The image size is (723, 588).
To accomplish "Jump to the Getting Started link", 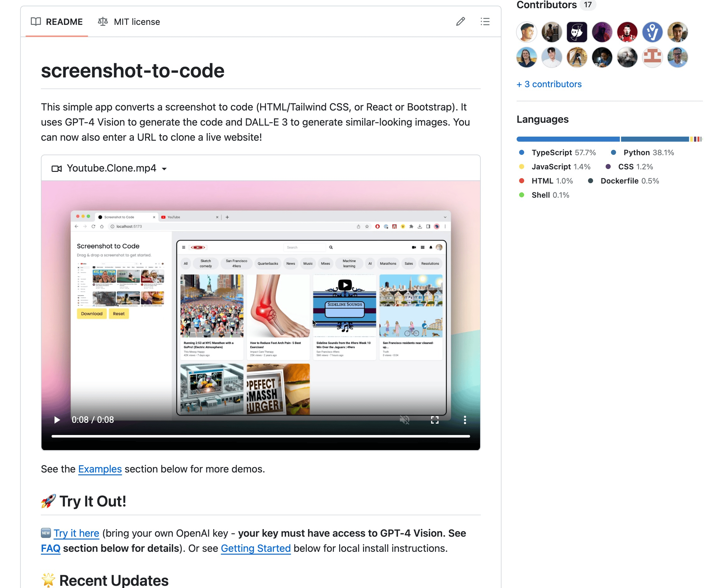I will pos(256,548).
